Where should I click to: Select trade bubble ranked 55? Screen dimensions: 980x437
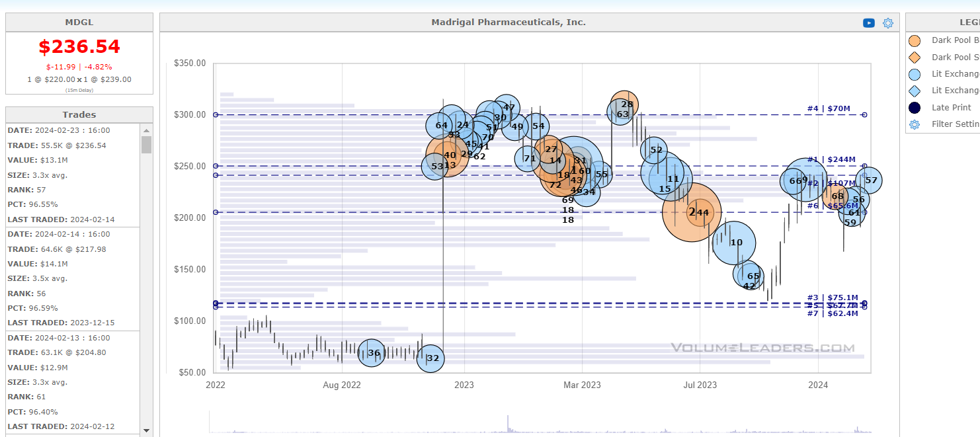coord(600,175)
